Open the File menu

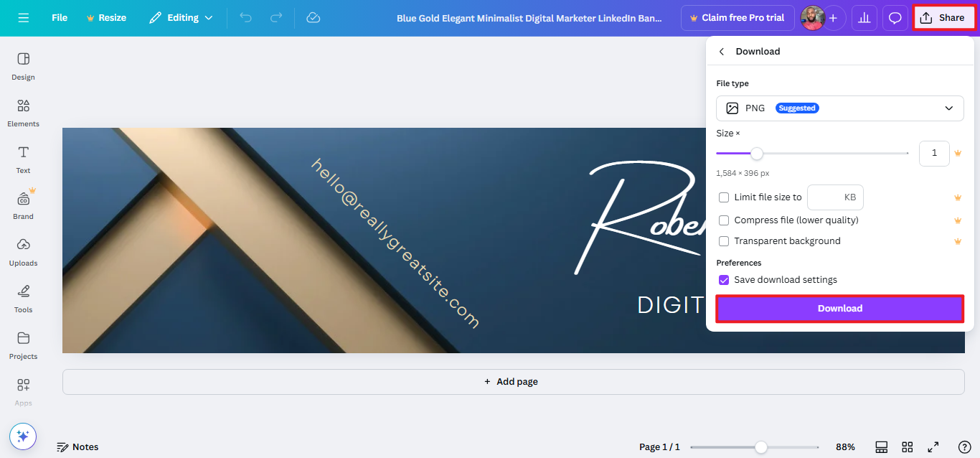point(60,17)
